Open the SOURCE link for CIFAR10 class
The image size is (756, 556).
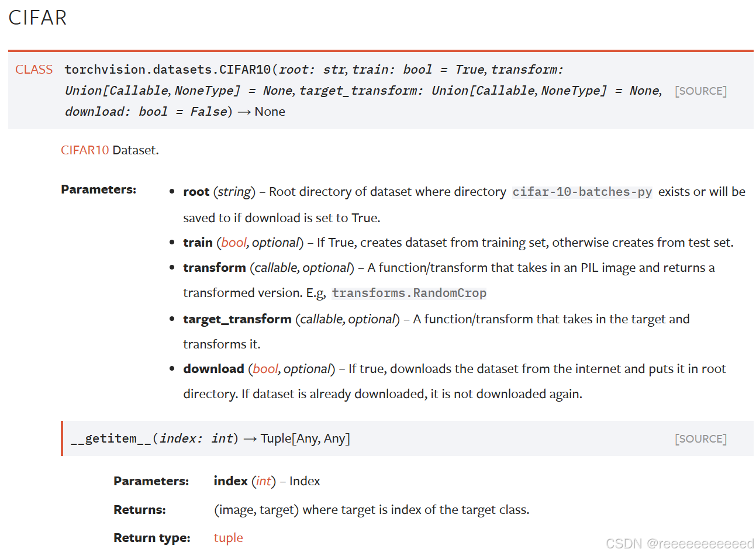click(700, 91)
